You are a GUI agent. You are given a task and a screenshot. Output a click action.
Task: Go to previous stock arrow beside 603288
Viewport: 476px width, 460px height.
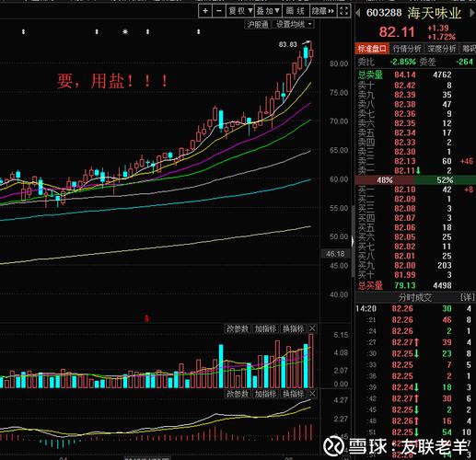[357, 13]
